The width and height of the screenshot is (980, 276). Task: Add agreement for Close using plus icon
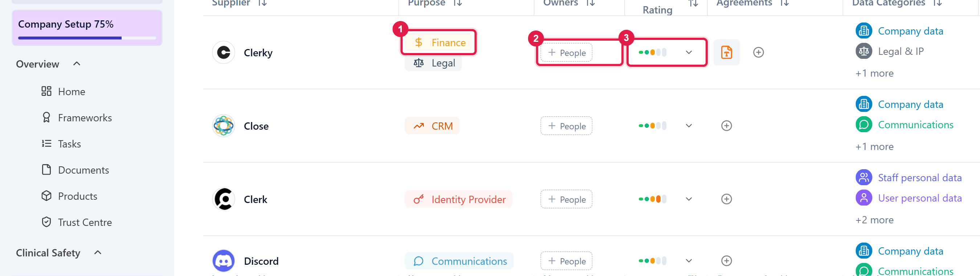pos(726,126)
